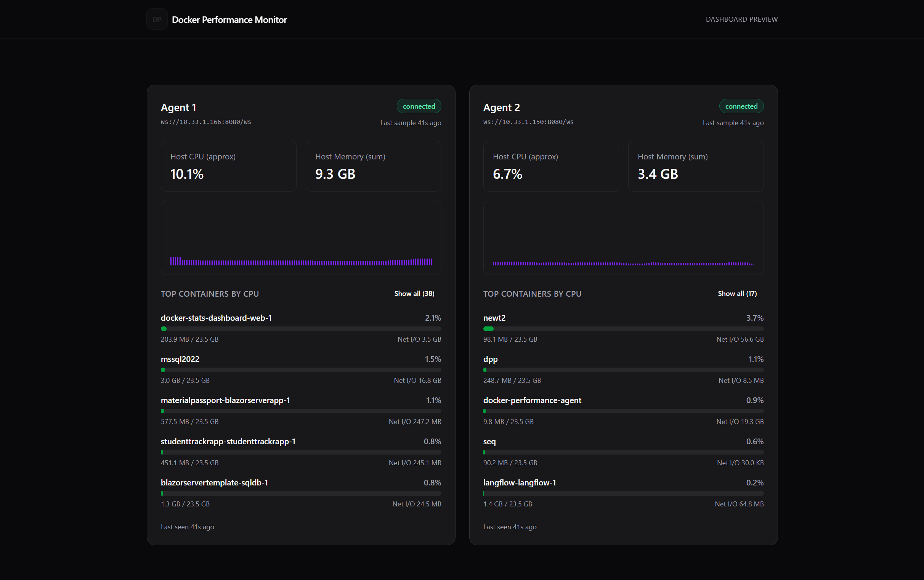Click the mssql2022 container name
The width and height of the screenshot is (924, 580).
pyautogui.click(x=180, y=359)
